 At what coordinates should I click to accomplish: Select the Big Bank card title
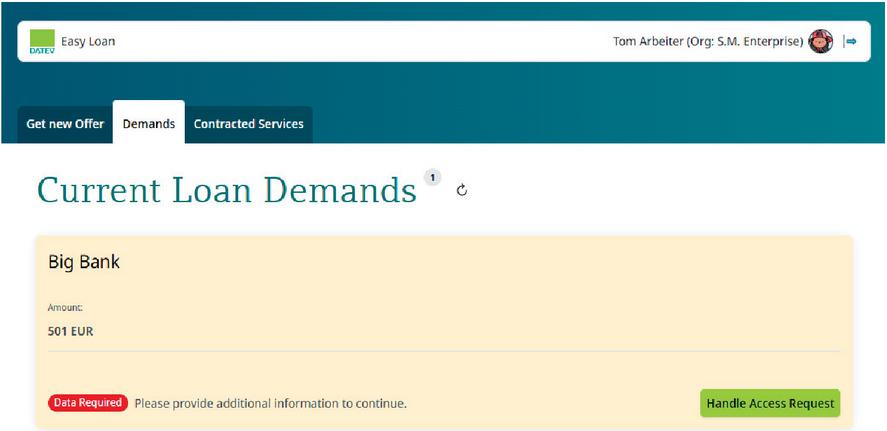[x=84, y=262]
